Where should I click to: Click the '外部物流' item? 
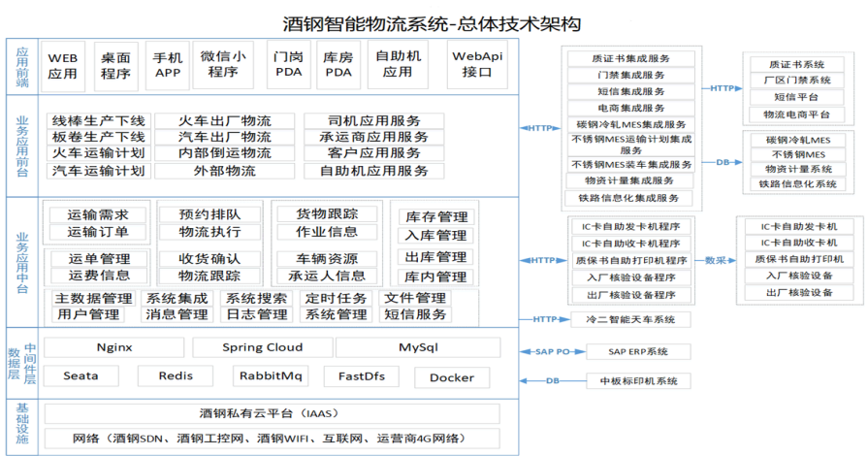(225, 171)
